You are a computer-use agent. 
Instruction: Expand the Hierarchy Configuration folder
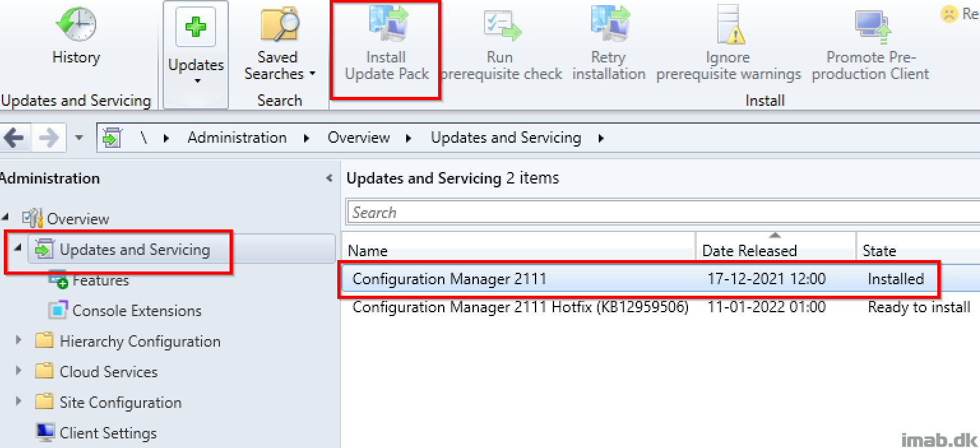pyautogui.click(x=18, y=341)
